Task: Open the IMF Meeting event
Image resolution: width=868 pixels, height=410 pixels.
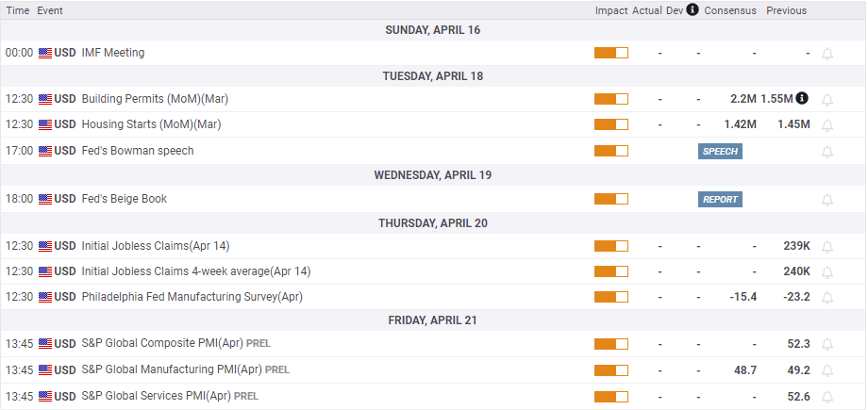Action: [x=113, y=53]
